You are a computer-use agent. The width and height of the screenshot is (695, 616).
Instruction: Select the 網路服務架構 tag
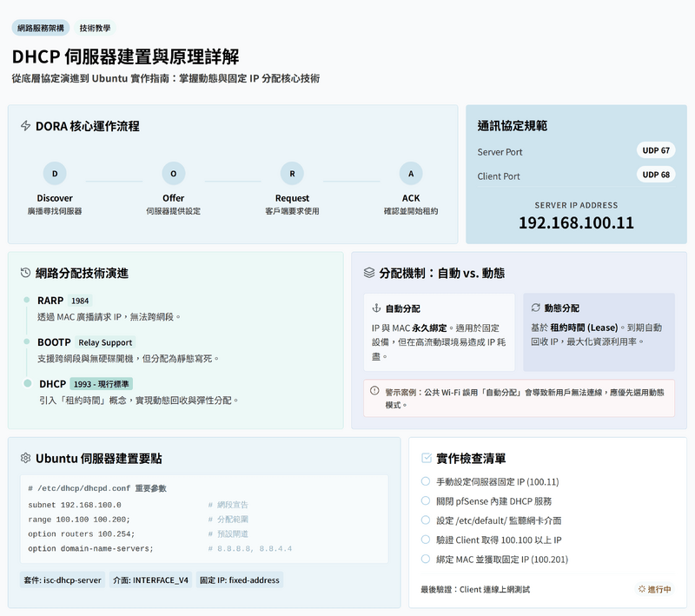tap(40, 28)
